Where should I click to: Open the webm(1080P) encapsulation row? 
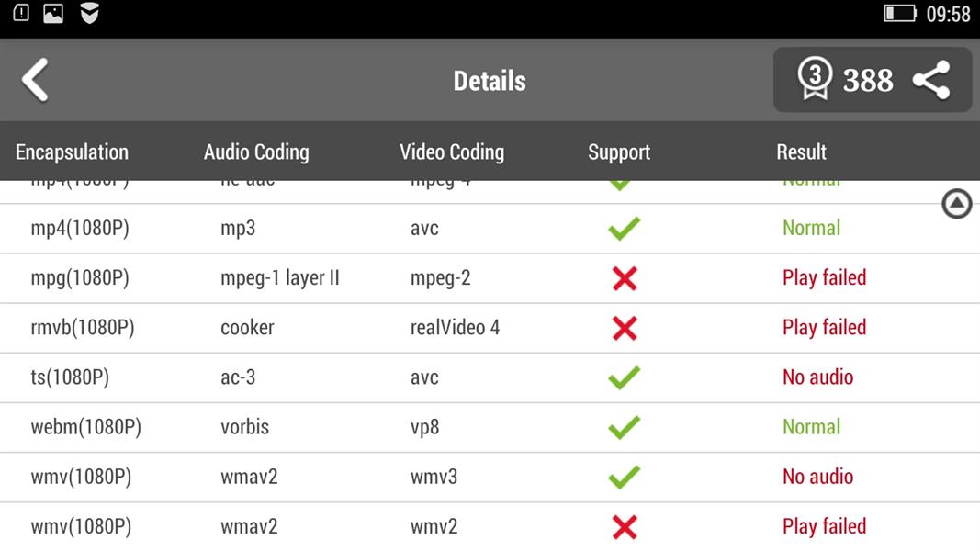[x=85, y=427]
